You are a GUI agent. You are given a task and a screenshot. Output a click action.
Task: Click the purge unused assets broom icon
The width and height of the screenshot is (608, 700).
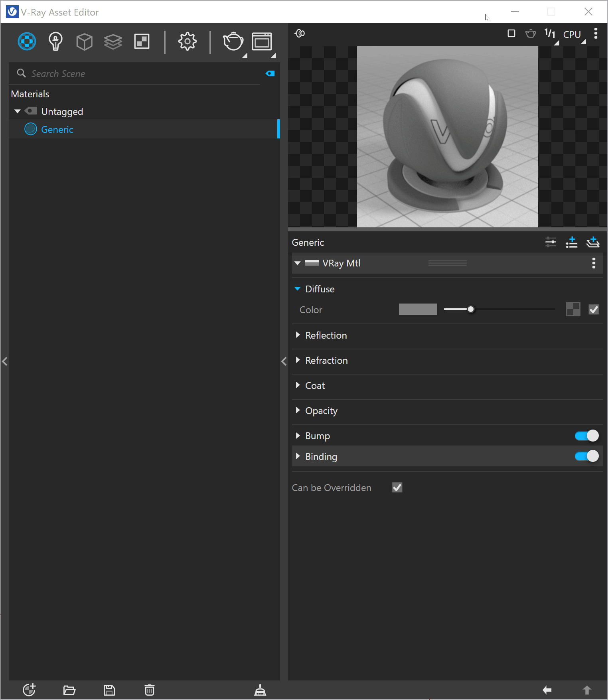[x=260, y=690]
